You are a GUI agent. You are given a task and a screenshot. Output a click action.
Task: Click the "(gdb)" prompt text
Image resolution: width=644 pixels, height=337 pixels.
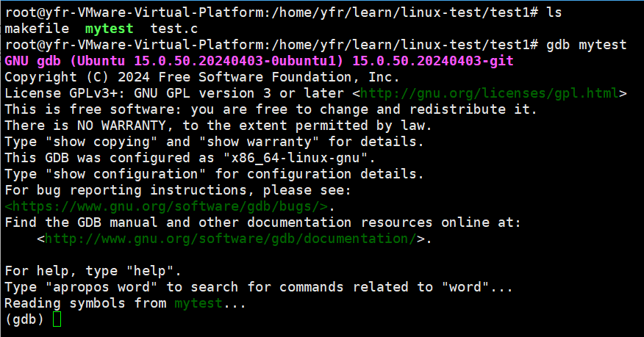coord(24,319)
